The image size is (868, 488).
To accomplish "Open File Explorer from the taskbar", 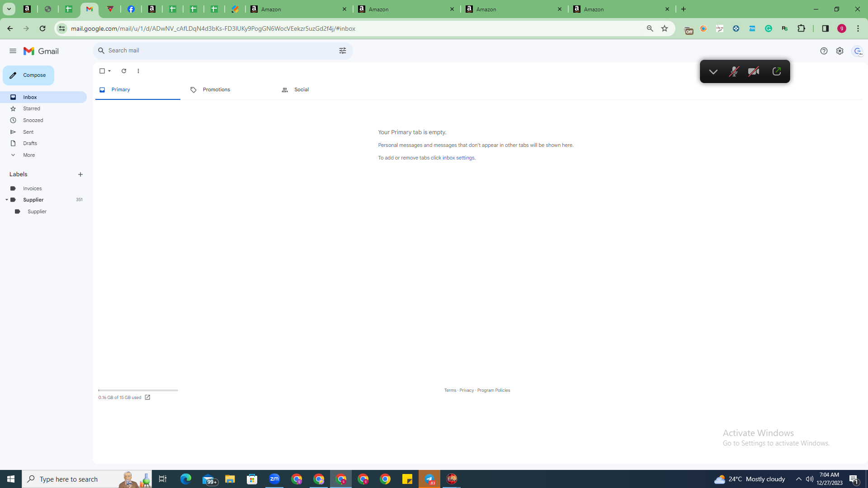I will click(230, 479).
